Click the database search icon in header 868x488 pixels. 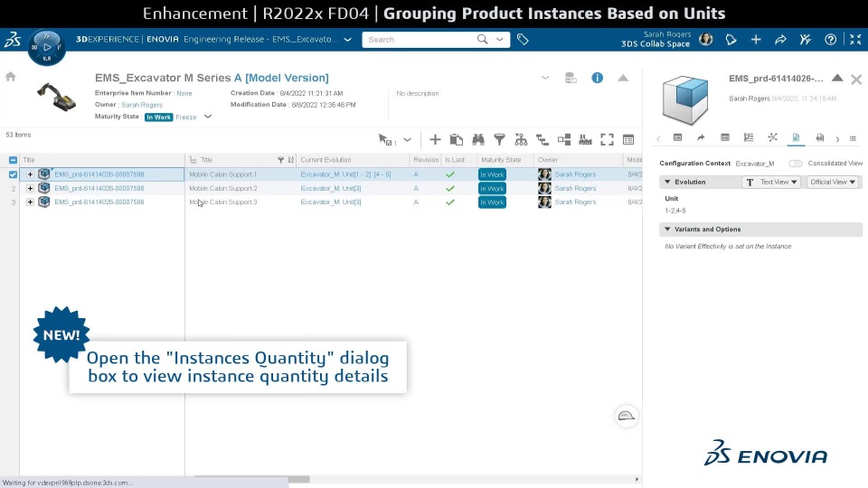click(571, 78)
